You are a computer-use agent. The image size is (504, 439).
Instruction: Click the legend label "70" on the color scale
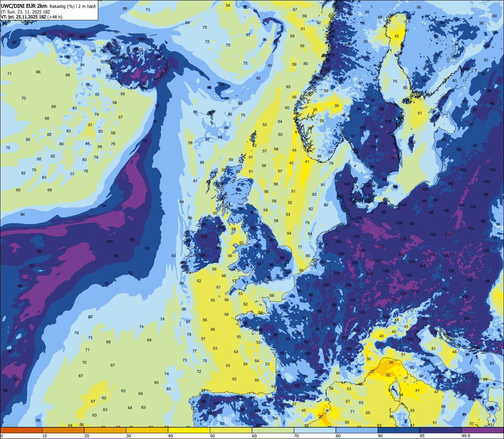(x=296, y=435)
